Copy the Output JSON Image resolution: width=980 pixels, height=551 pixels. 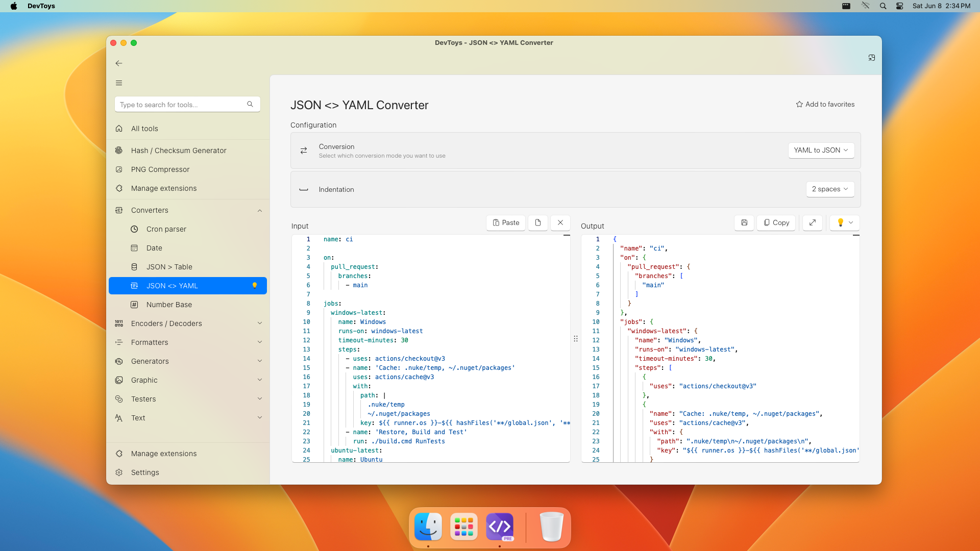click(776, 223)
